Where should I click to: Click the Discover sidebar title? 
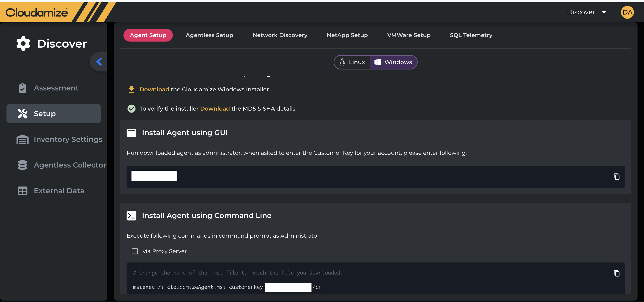(x=62, y=44)
